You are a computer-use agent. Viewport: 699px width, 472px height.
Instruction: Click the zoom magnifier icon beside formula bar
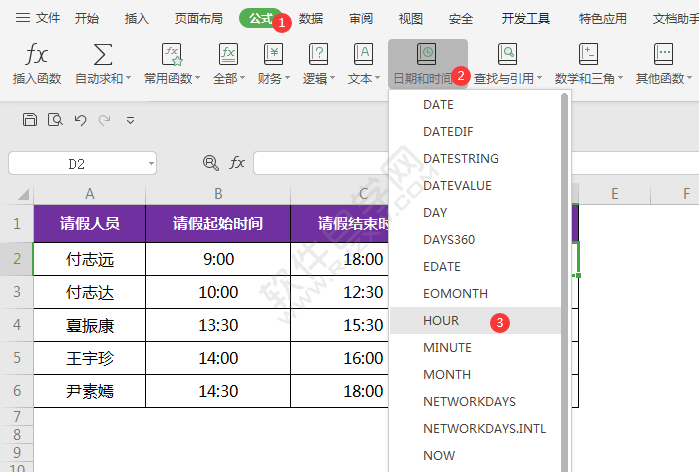click(210, 163)
